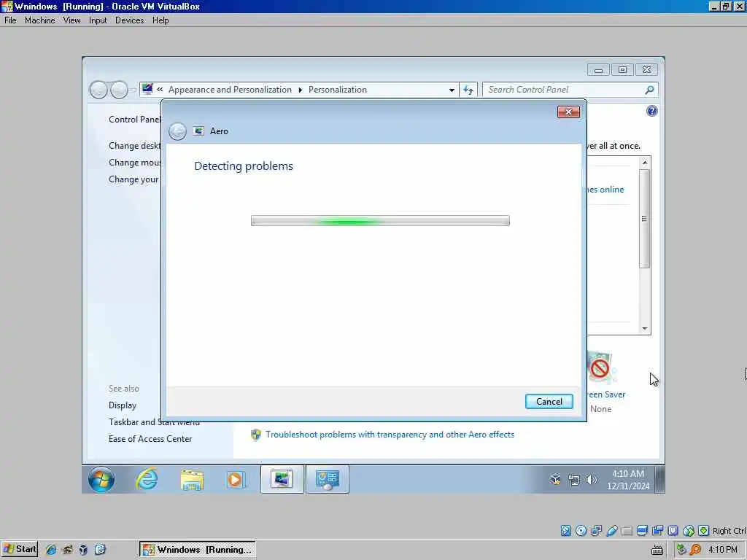Image resolution: width=747 pixels, height=560 pixels.
Task: Click the orange magnifier host tray icon
Action: [695, 550]
